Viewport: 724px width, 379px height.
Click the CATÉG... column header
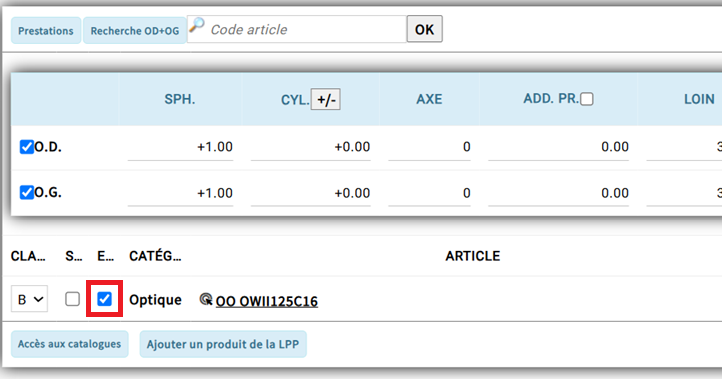pos(155,256)
